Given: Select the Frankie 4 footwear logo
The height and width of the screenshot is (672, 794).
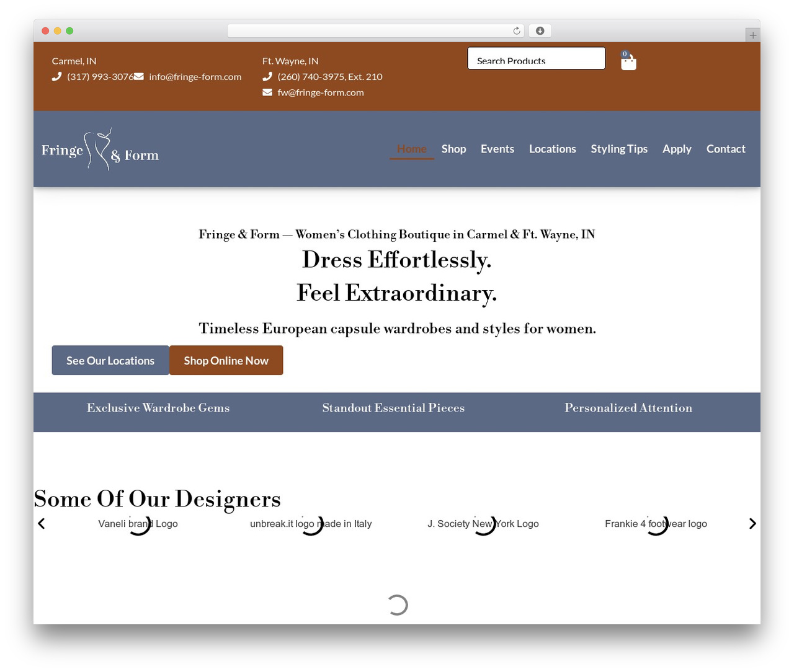Looking at the screenshot, I should tap(656, 524).
